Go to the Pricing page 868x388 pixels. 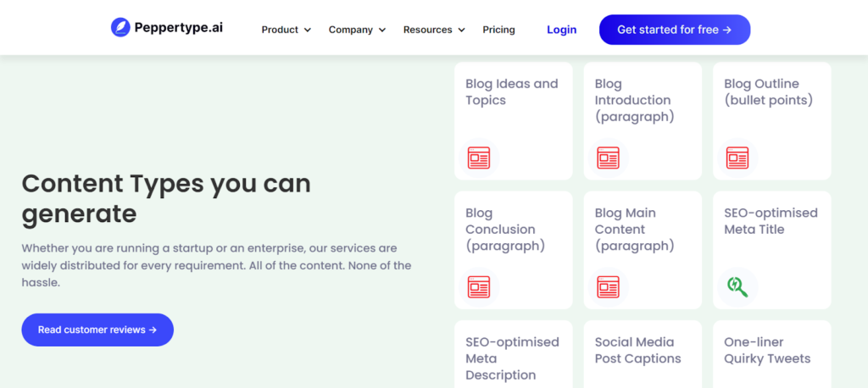[x=498, y=30]
